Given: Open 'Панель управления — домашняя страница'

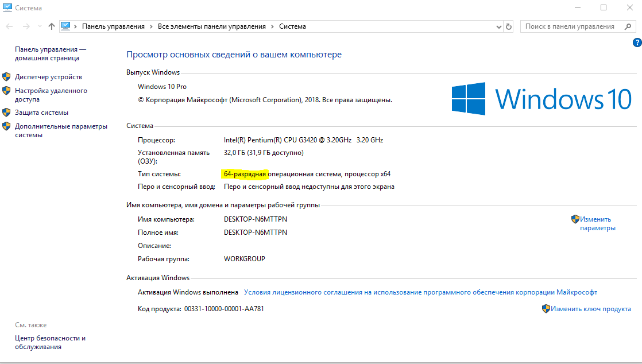Looking at the screenshot, I should click(x=51, y=53).
